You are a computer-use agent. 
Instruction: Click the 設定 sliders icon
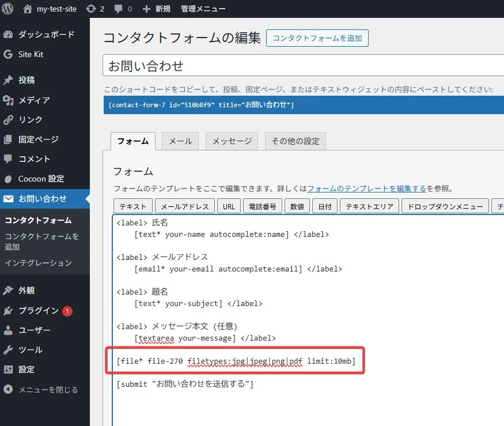click(x=8, y=370)
